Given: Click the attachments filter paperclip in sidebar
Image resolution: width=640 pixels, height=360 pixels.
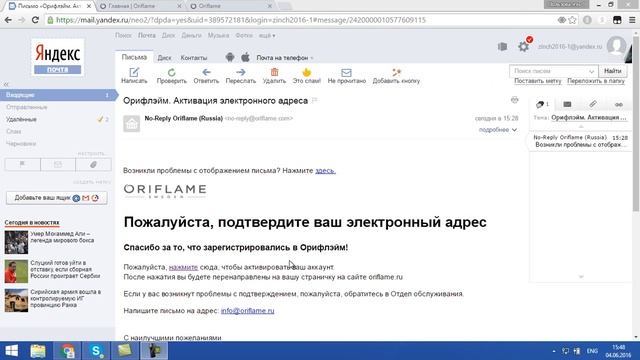Looking at the screenshot, I should [93, 164].
